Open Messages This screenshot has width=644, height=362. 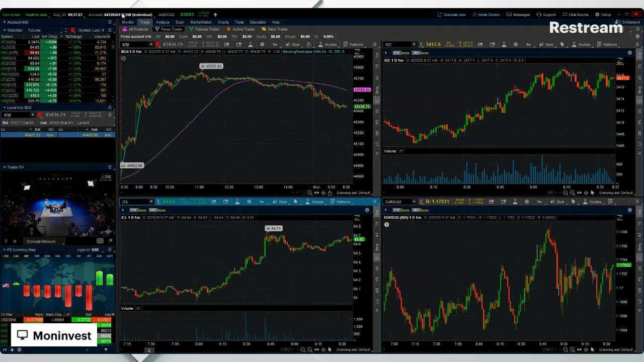tap(518, 15)
